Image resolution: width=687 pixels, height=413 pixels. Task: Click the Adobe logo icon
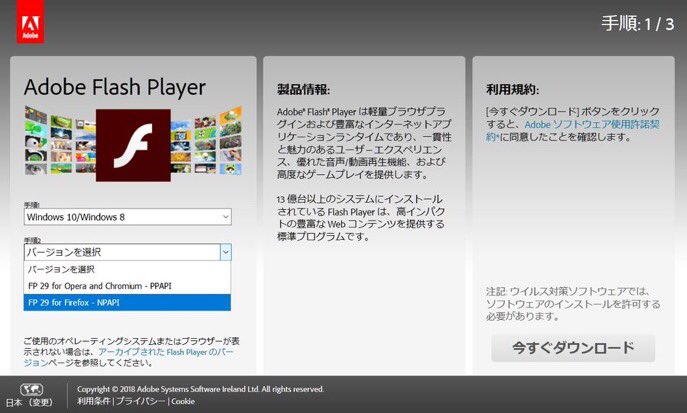coord(30,21)
